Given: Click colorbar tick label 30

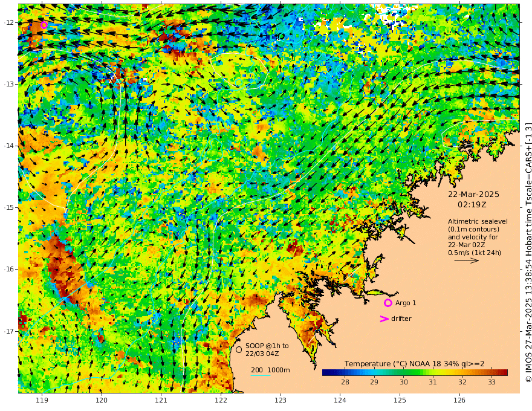Looking at the screenshot, I should click(x=404, y=382).
